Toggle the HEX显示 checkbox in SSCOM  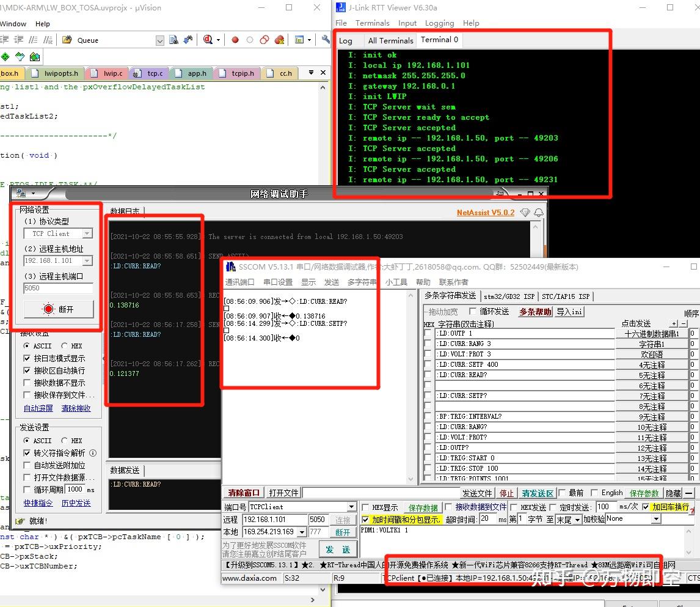pos(365,507)
